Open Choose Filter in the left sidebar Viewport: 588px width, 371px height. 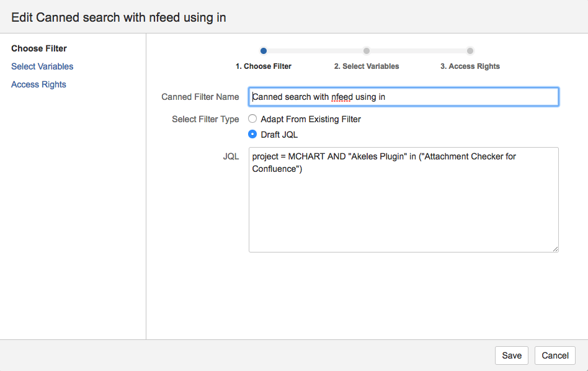pyautogui.click(x=39, y=48)
